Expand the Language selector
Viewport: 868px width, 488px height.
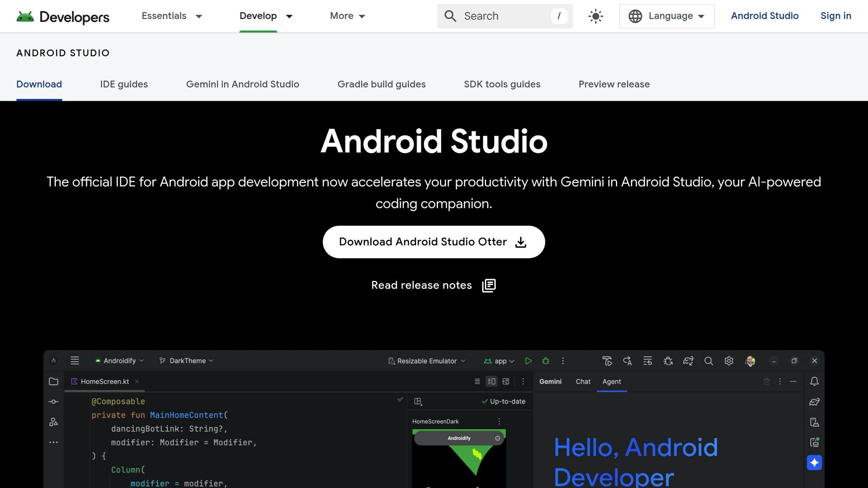(666, 16)
